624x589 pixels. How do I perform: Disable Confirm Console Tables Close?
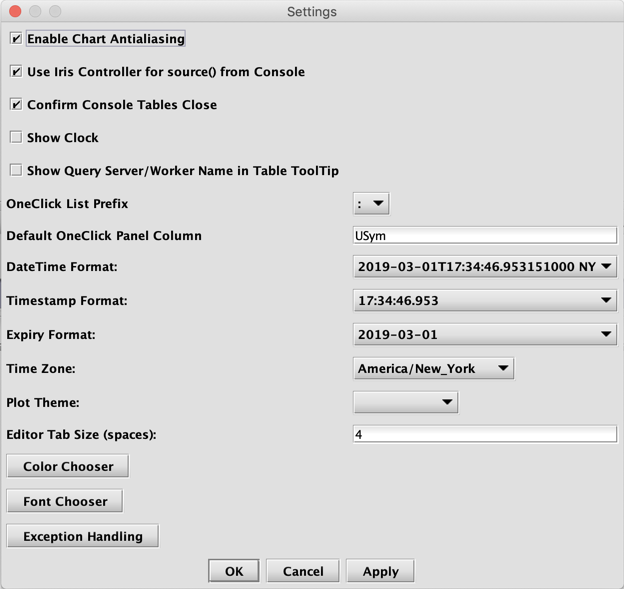point(16,105)
